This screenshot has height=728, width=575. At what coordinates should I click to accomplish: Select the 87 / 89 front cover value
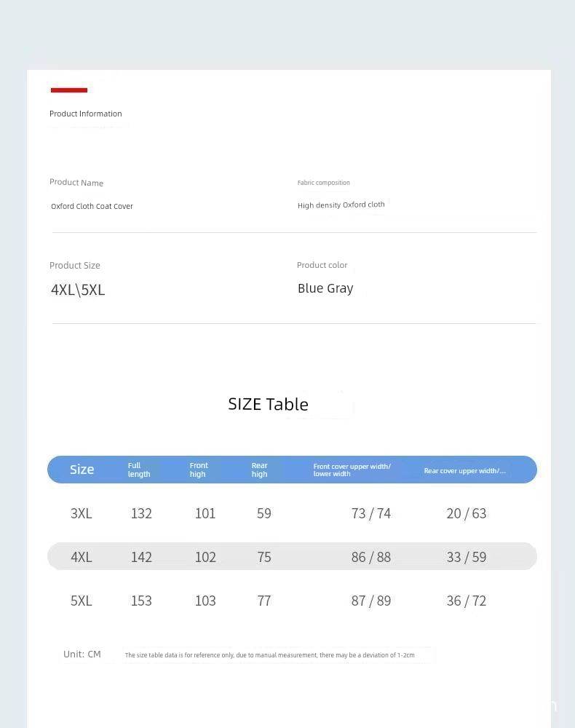click(x=370, y=601)
